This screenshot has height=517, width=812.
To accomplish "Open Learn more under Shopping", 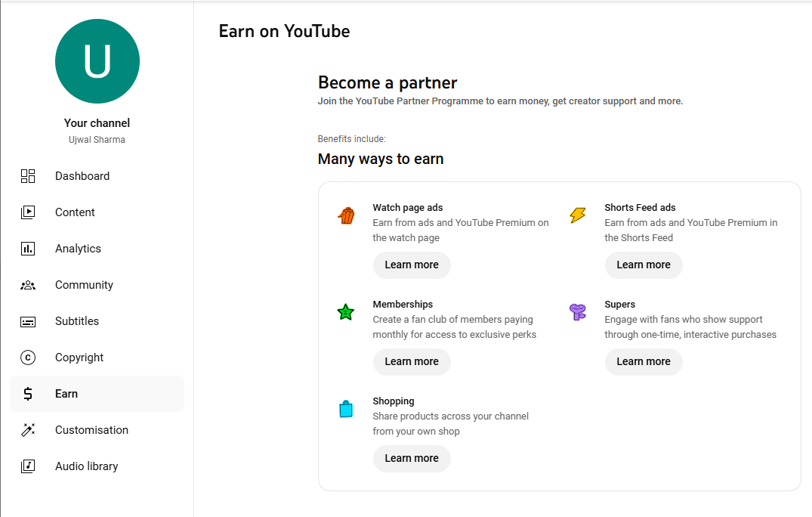I will point(412,459).
